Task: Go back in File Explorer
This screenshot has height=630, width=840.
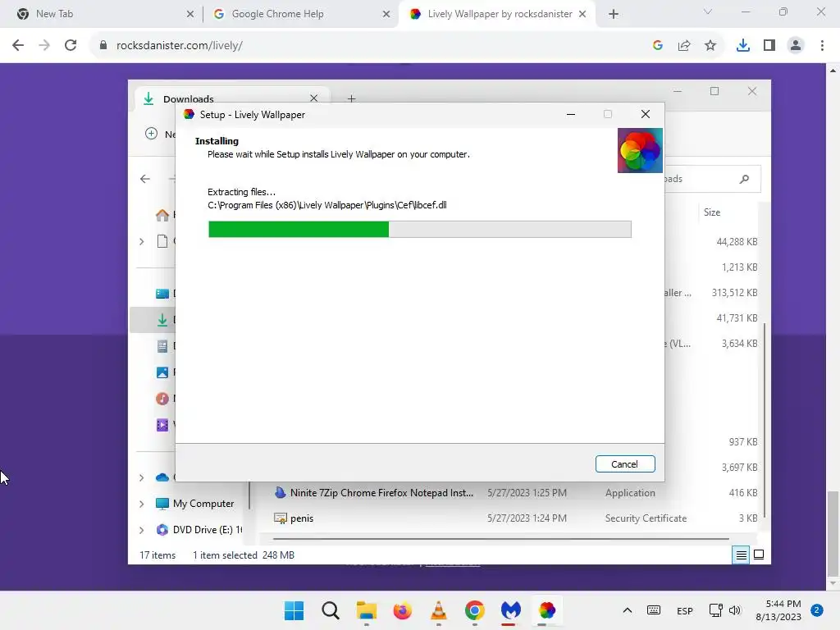Action: click(x=145, y=179)
